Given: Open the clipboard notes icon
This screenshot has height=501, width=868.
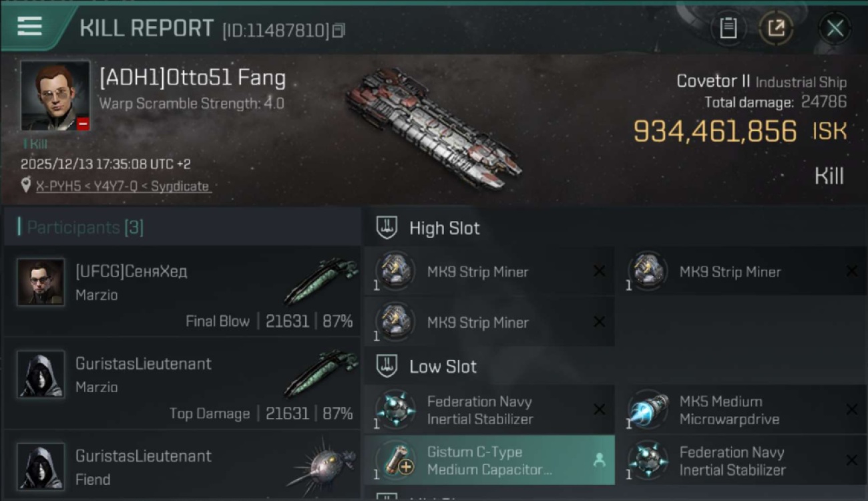Looking at the screenshot, I should (x=728, y=28).
